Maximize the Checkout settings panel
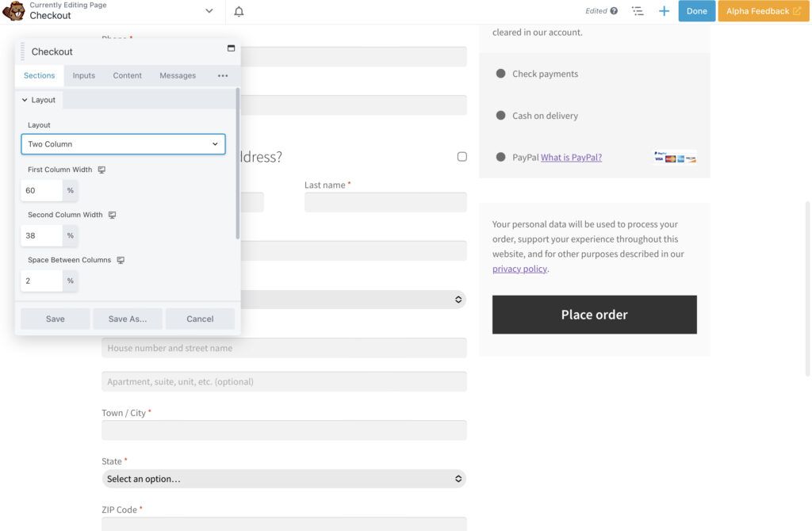Image resolution: width=812 pixels, height=531 pixels. click(x=231, y=48)
